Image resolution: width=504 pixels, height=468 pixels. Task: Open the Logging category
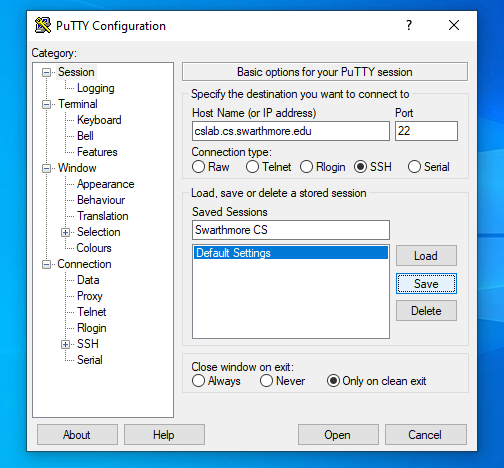pos(96,88)
